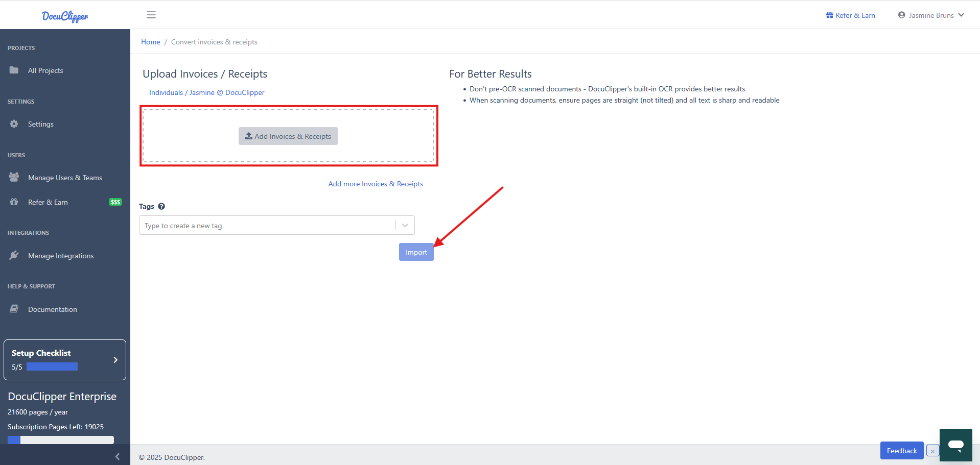The image size is (980, 465).
Task: Open the Jasmine Bruns account dropdown
Action: 931,15
